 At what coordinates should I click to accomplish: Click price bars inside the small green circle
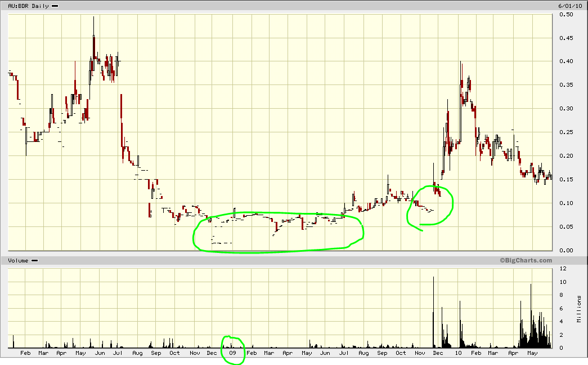[x=437, y=192]
